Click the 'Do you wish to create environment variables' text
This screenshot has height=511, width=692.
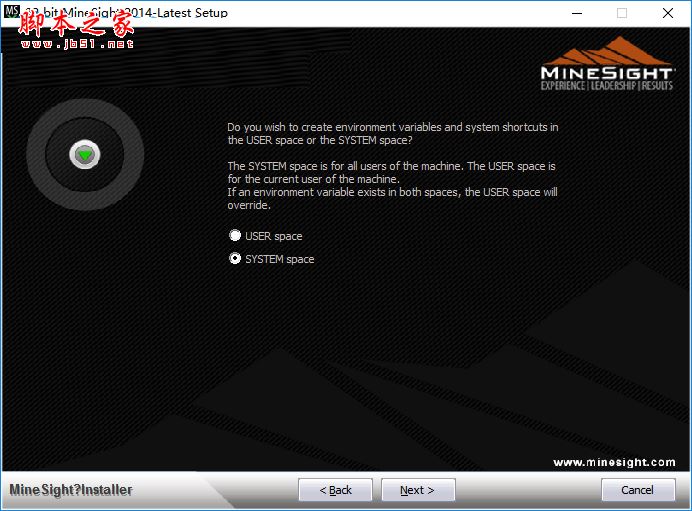click(x=335, y=127)
